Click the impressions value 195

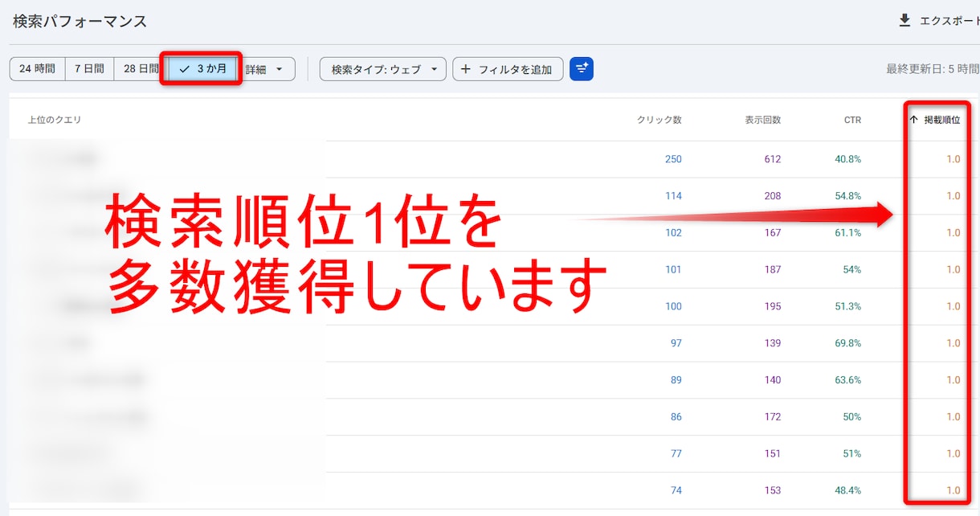pos(773,306)
